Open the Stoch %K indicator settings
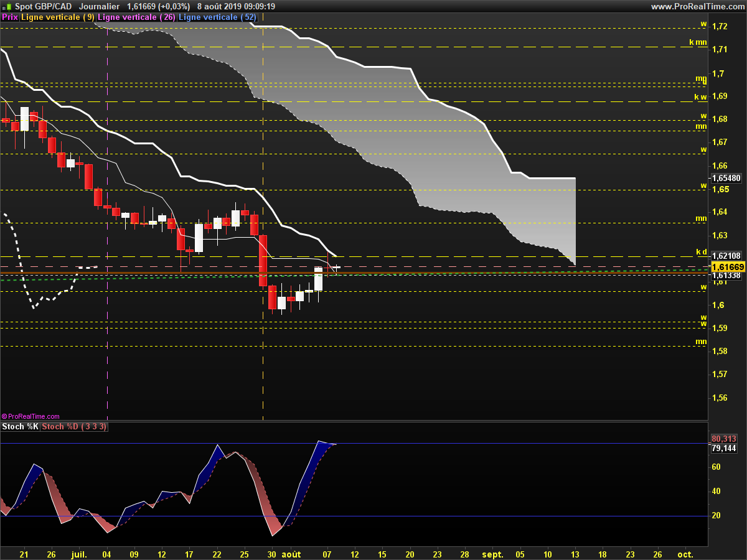The image size is (747, 560). tap(21, 427)
